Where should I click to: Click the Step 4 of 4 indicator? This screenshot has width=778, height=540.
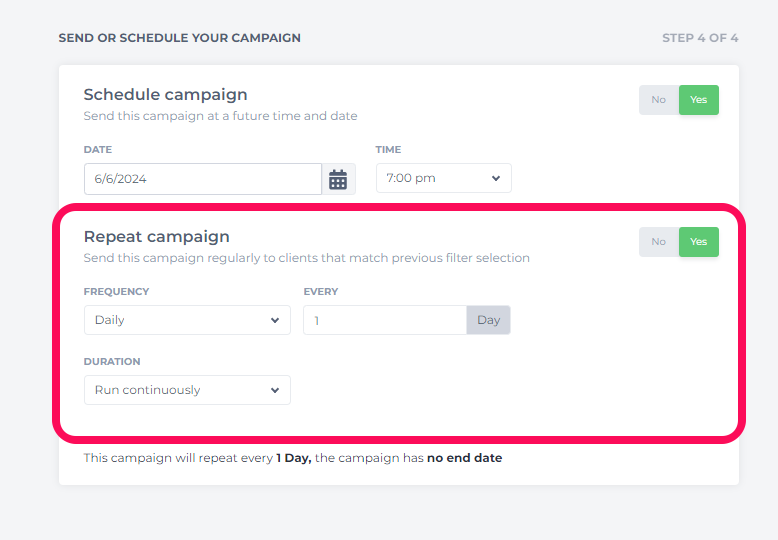tap(700, 38)
